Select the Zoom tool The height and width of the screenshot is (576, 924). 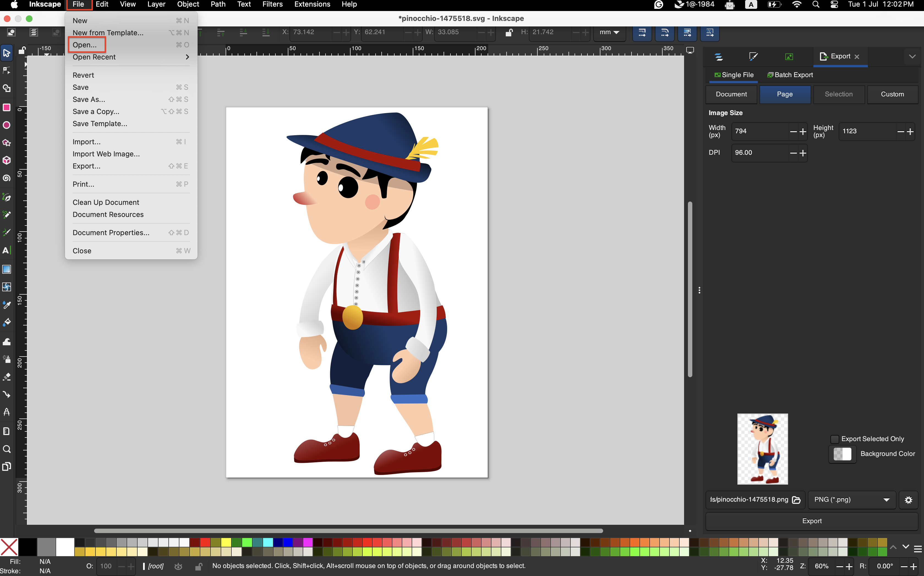(7, 450)
